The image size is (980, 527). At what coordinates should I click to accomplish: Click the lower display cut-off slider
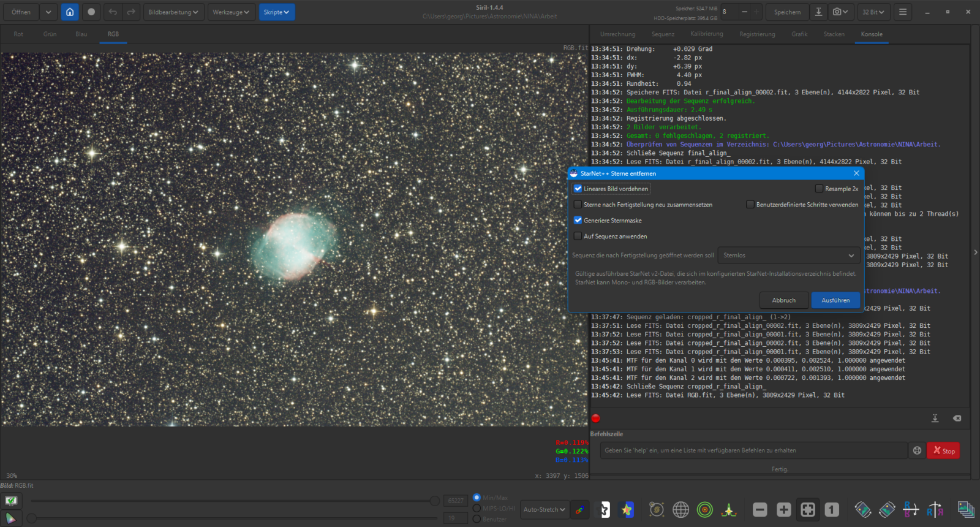click(31, 518)
